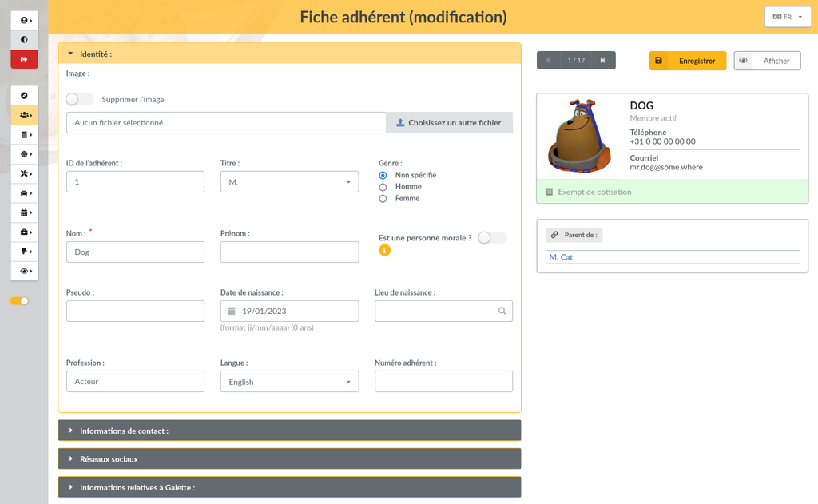Select the 'Homme' gender option

click(383, 187)
